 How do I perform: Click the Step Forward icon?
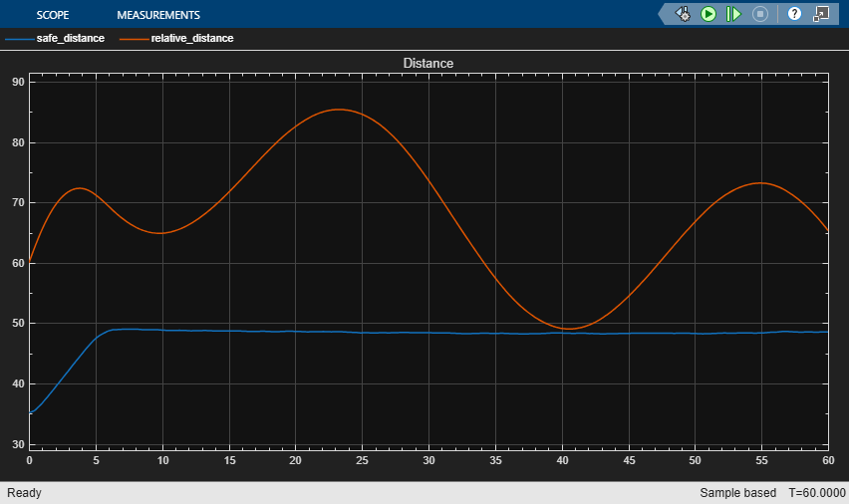(733, 14)
